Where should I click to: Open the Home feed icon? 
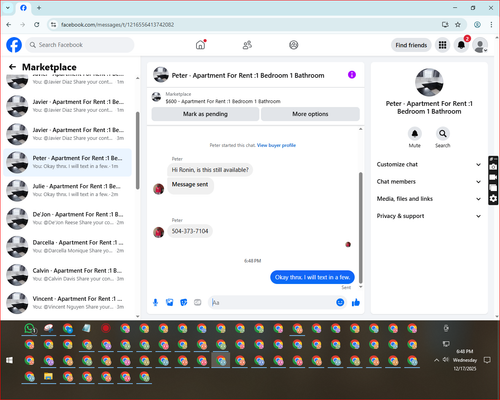(x=200, y=45)
